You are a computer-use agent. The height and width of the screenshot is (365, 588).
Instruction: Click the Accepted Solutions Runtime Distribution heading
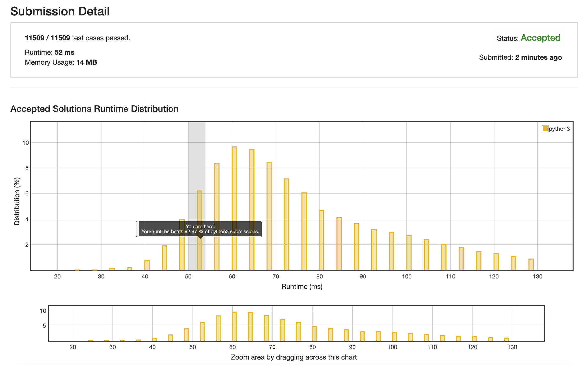(x=94, y=109)
